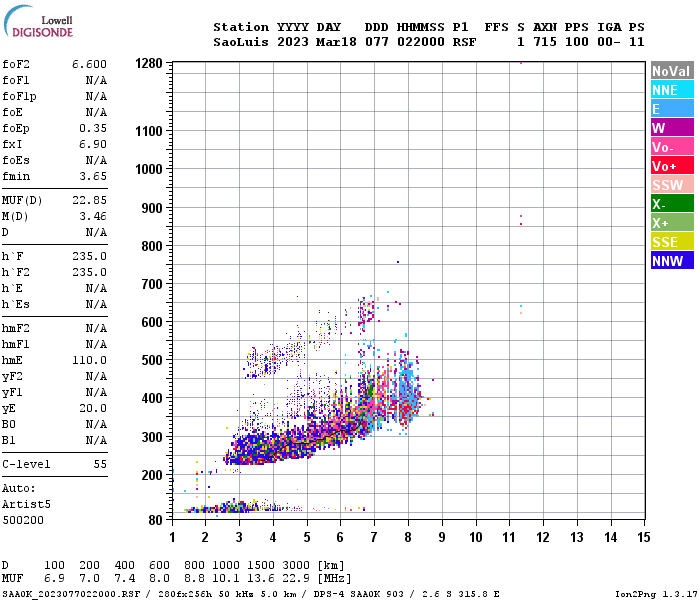
Task: Click the AXN value 715
Action: 545,42
